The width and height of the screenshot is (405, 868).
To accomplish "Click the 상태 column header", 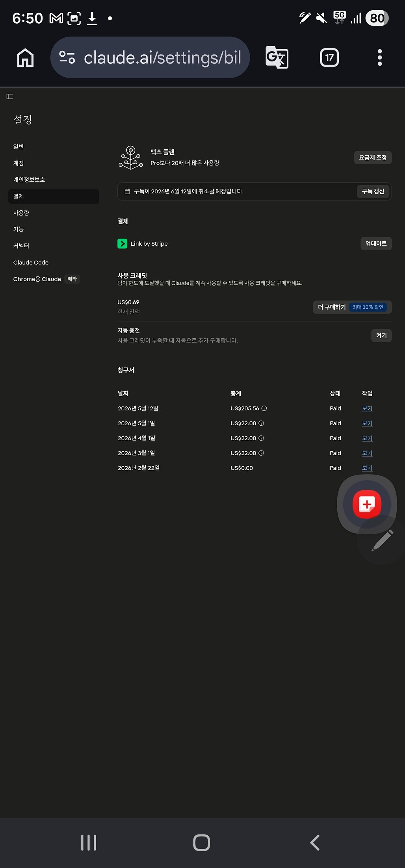I will point(335,393).
